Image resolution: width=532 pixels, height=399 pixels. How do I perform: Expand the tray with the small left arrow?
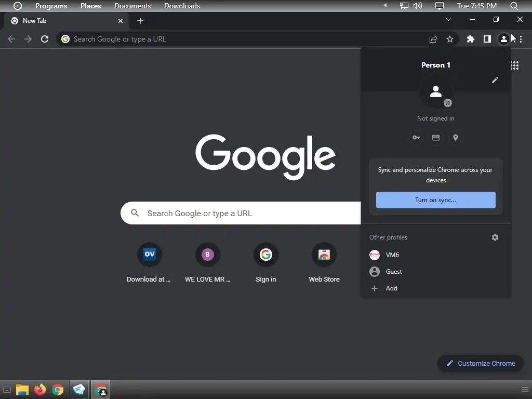point(385,5)
